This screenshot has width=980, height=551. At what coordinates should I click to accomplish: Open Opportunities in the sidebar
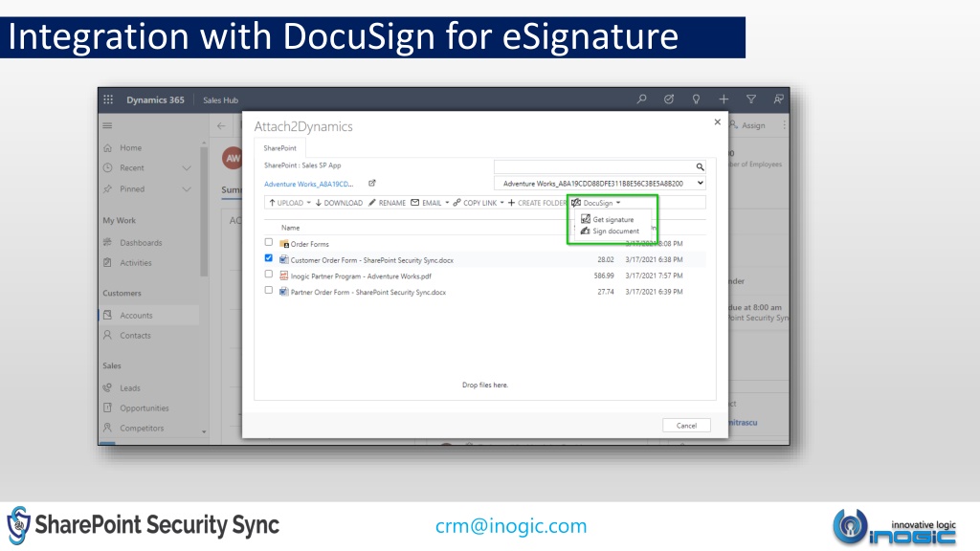click(x=145, y=408)
